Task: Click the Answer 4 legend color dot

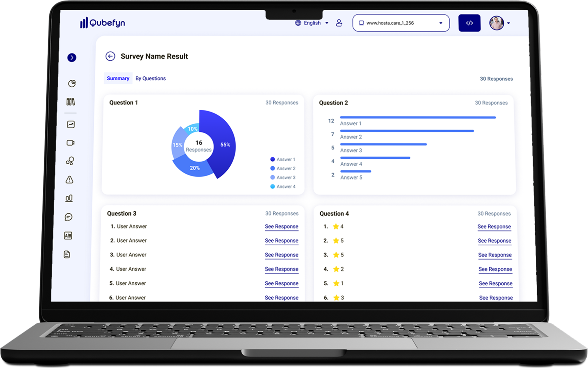Action: pos(273,186)
